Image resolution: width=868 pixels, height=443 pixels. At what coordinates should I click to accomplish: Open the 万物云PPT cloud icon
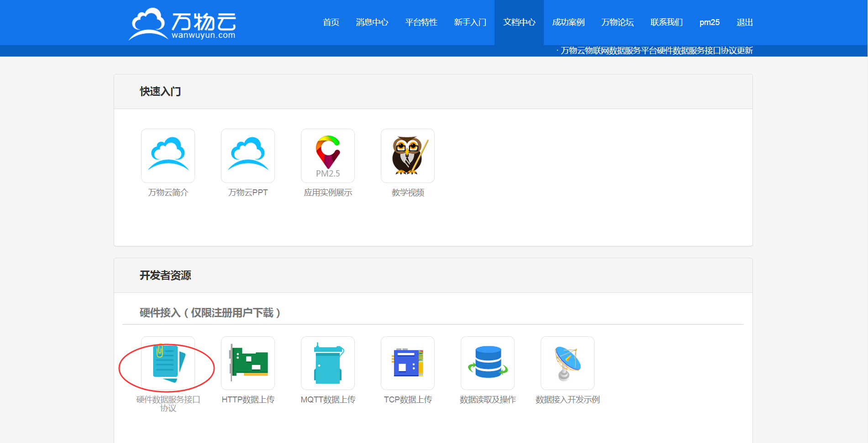coord(248,156)
